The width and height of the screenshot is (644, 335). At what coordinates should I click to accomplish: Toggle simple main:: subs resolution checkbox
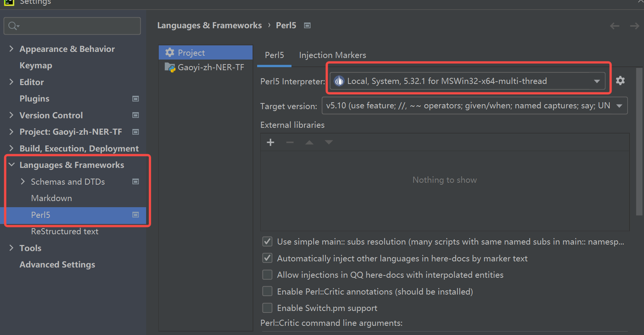(267, 242)
